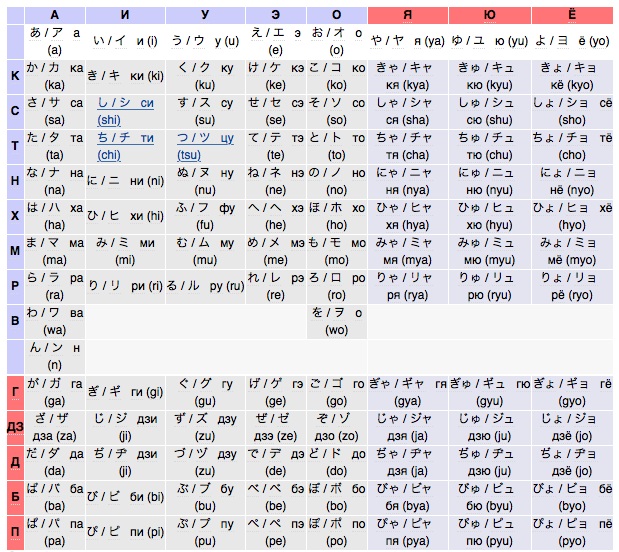The height and width of the screenshot is (552, 619).
Task: Click the red Ё column header
Action: pos(572,15)
